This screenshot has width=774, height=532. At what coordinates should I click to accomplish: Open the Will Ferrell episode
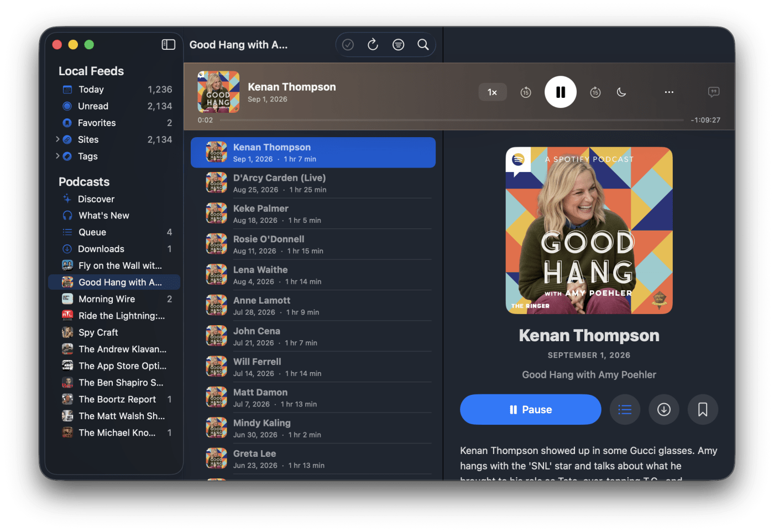(313, 367)
